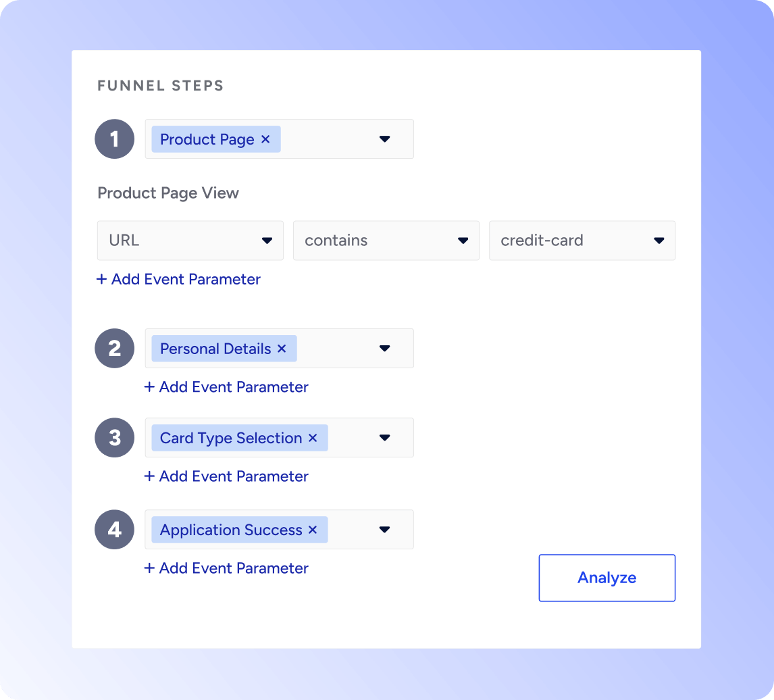The image size is (774, 700).
Task: Open the URL parameter dropdown
Action: [190, 241]
